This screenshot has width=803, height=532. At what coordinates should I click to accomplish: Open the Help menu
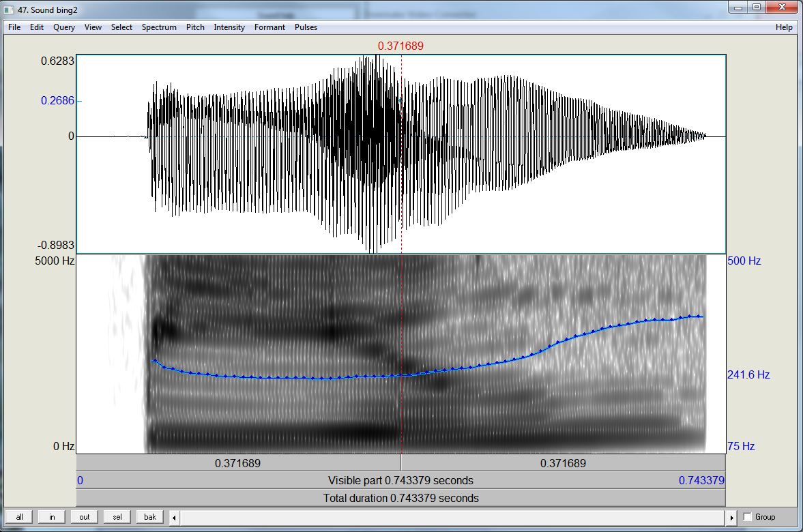coord(783,27)
